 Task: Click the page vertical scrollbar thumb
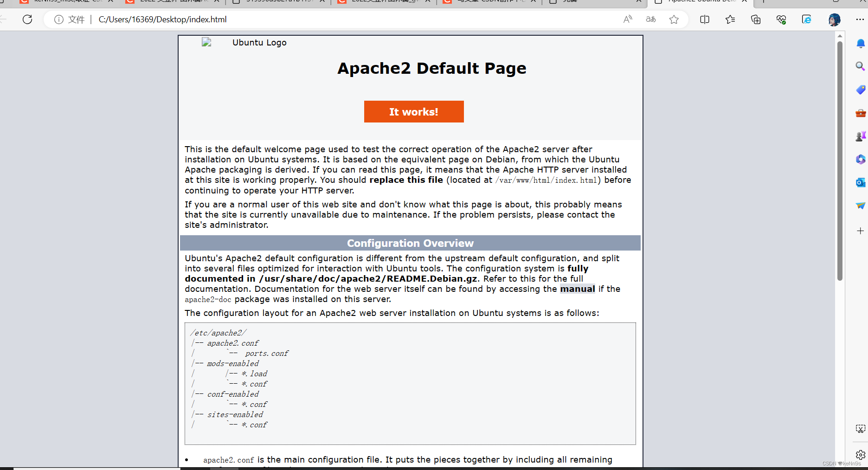pos(840,161)
